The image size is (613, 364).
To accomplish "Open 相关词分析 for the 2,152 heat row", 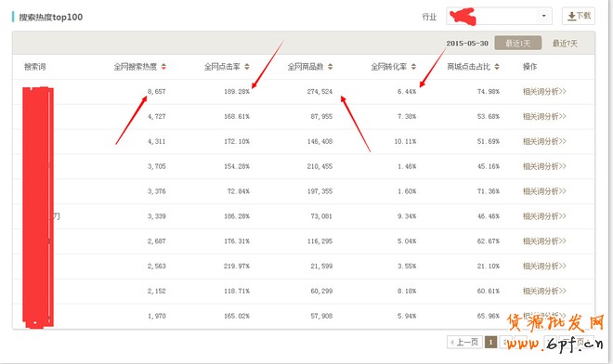I will point(544,292).
